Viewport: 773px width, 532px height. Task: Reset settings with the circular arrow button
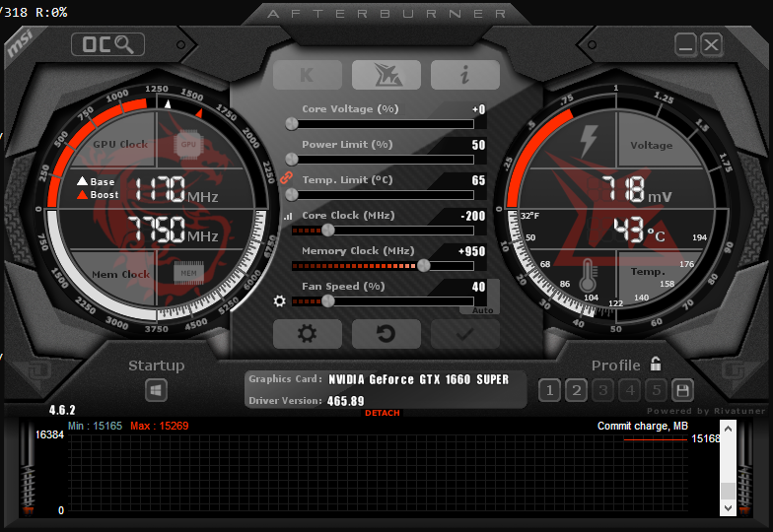point(386,334)
